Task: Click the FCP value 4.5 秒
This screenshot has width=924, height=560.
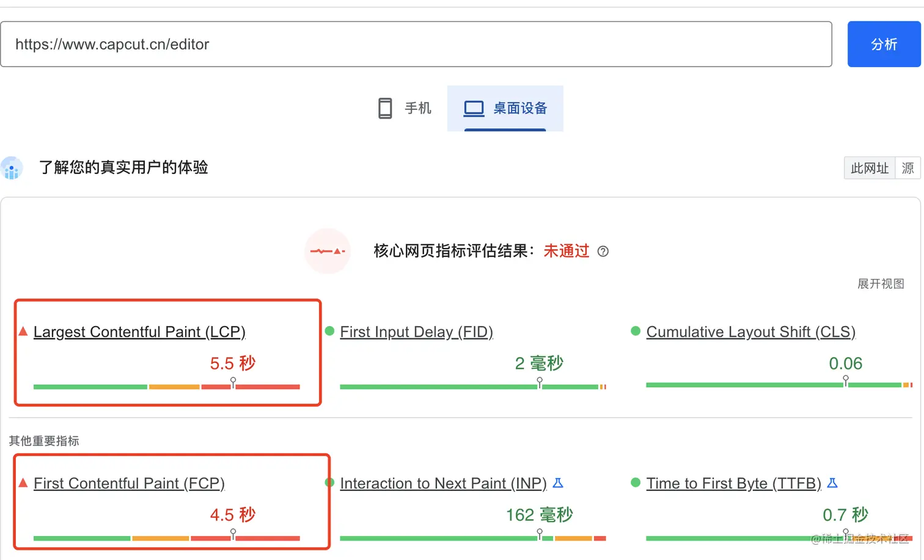Action: point(233,515)
